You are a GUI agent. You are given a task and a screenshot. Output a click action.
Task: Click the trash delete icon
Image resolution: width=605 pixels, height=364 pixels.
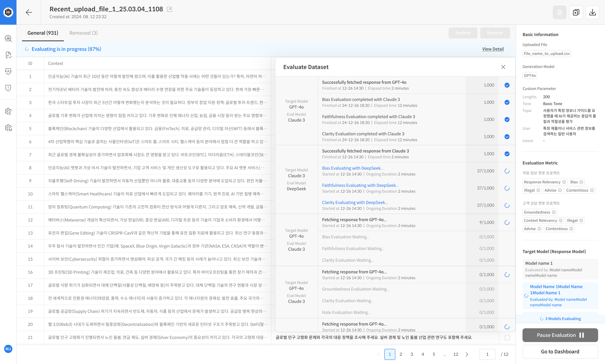tap(559, 12)
